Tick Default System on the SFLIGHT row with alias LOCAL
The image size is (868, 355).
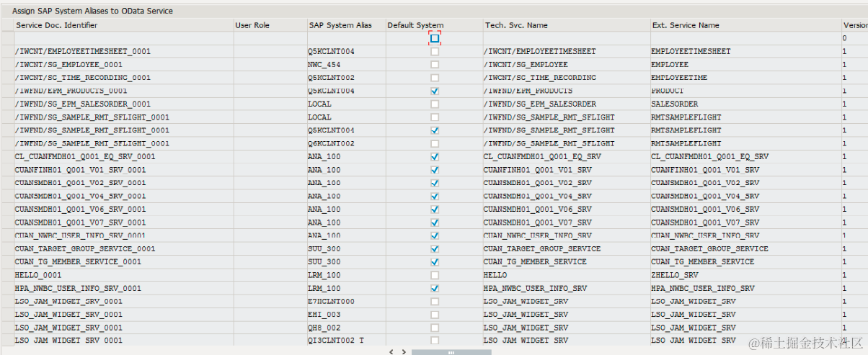(x=435, y=117)
